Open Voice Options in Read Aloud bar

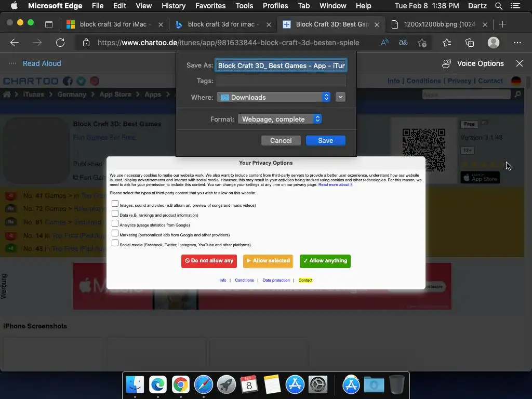[x=473, y=63]
